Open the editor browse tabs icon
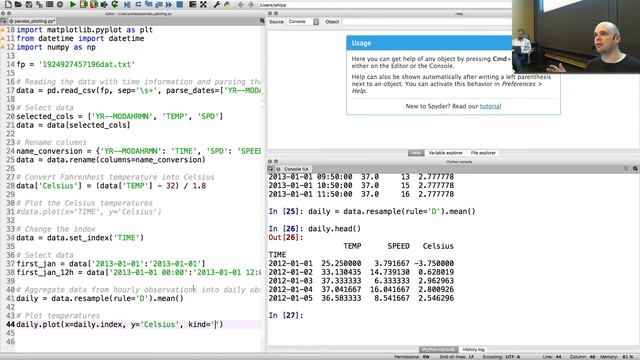The width and height of the screenshot is (640, 360). point(3,21)
